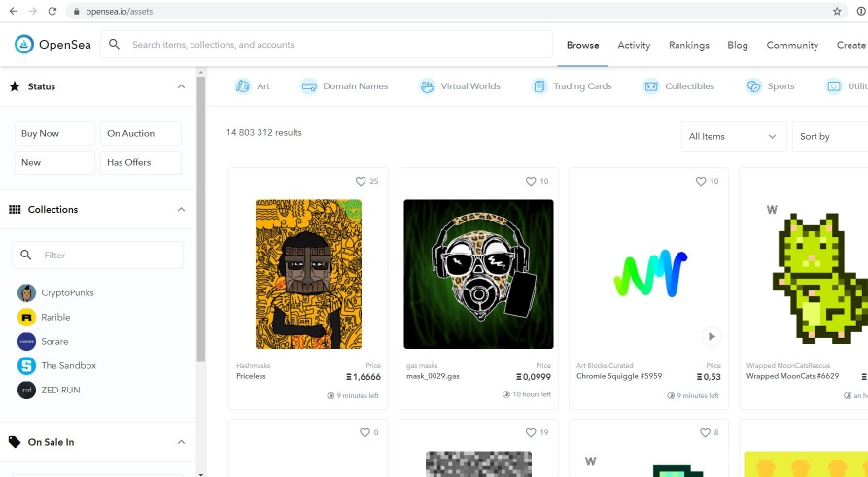868x477 pixels.
Task: Click the Trading Cards category icon
Action: (x=539, y=86)
